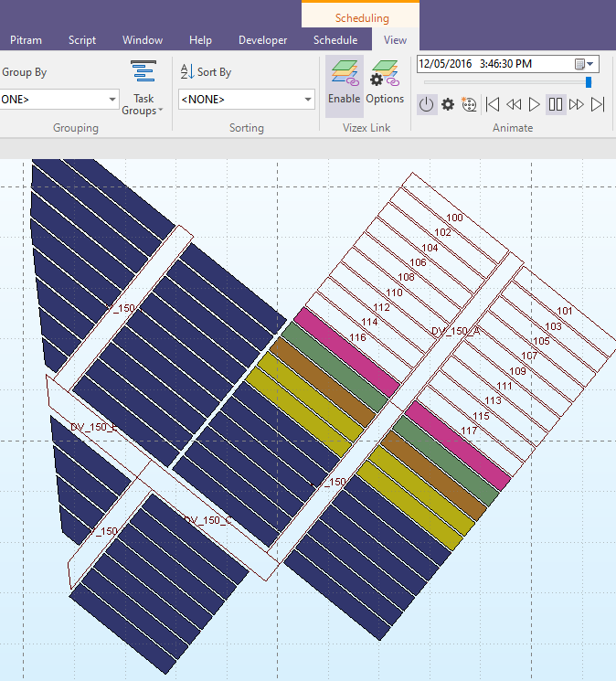Click the DV_150_A drive label
616x681 pixels.
(x=456, y=332)
